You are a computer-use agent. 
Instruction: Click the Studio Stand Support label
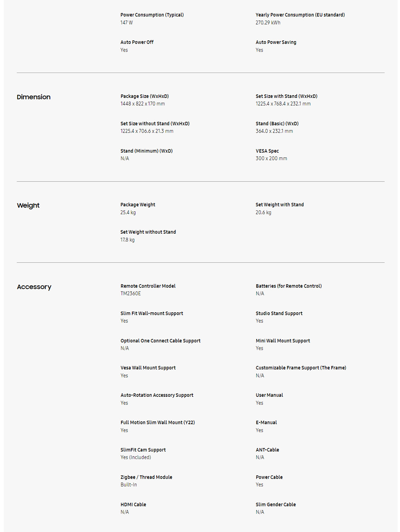click(279, 313)
